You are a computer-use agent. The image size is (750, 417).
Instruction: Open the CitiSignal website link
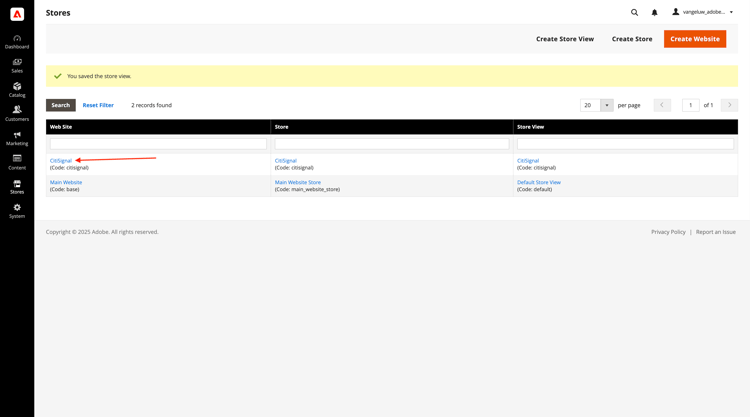point(61,161)
